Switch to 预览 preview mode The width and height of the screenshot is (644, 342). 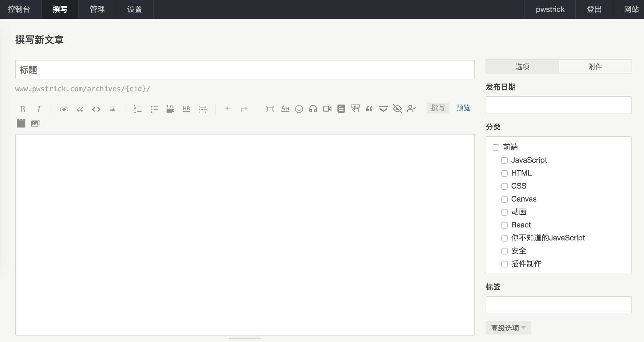point(463,108)
